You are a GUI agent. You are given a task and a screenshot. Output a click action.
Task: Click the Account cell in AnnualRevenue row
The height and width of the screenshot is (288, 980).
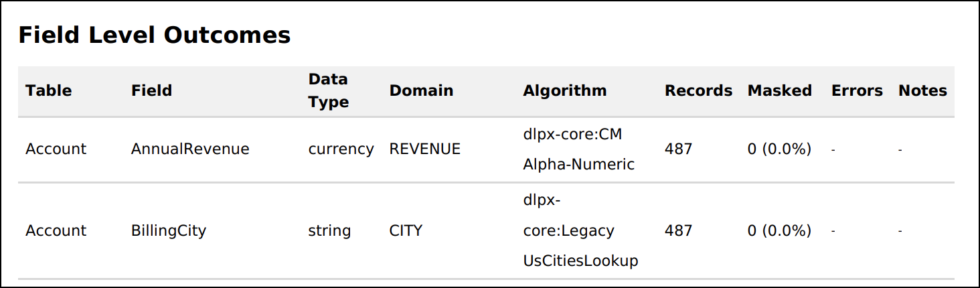56,149
